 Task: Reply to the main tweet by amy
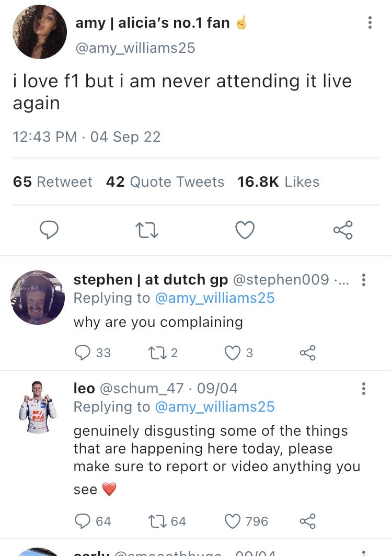(x=49, y=230)
